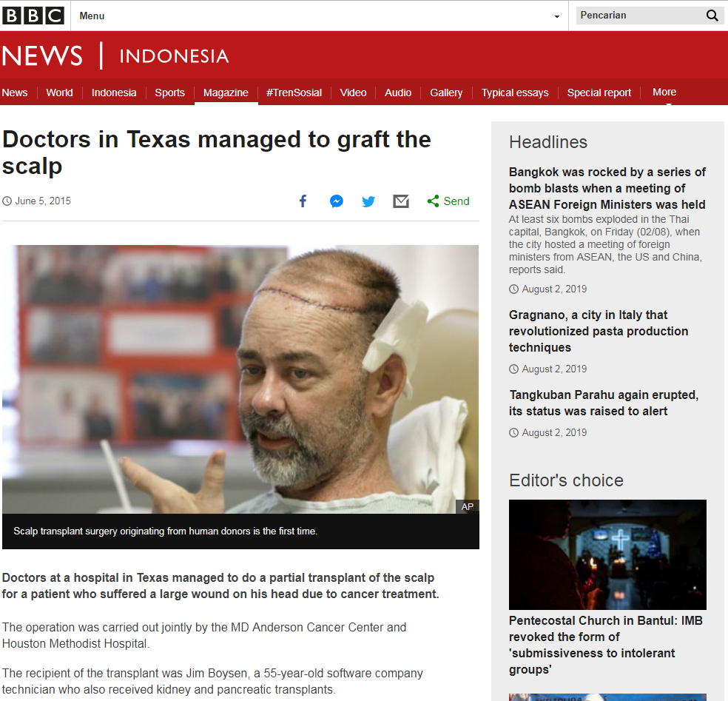Share via Messenger icon
Image resolution: width=728 pixels, height=701 pixels.
[337, 201]
